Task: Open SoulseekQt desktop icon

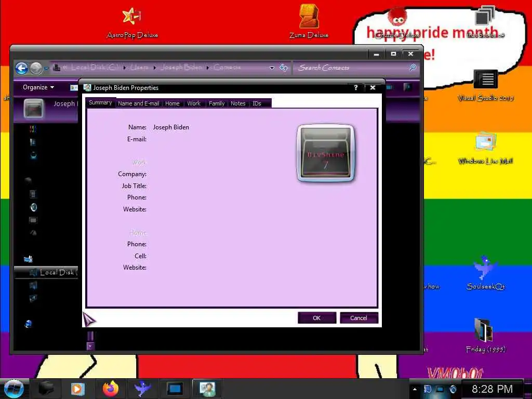Action: [x=486, y=273]
